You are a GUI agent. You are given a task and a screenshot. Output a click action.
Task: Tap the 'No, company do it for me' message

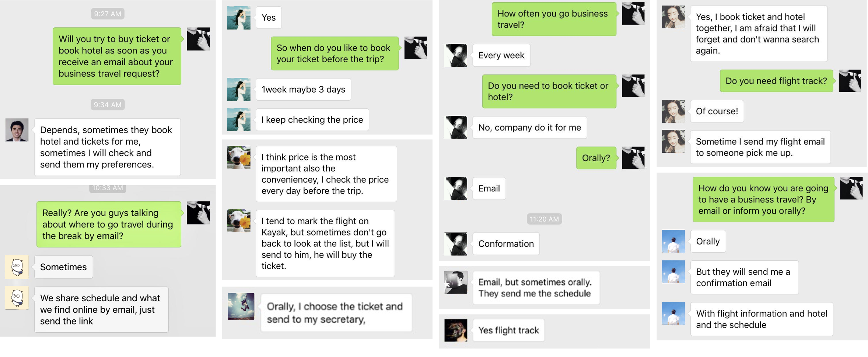click(x=529, y=128)
